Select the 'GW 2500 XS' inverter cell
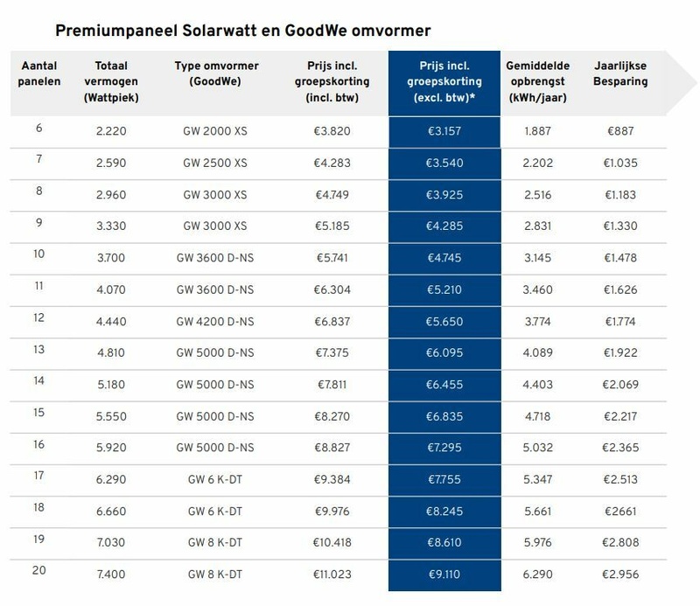 (215, 163)
